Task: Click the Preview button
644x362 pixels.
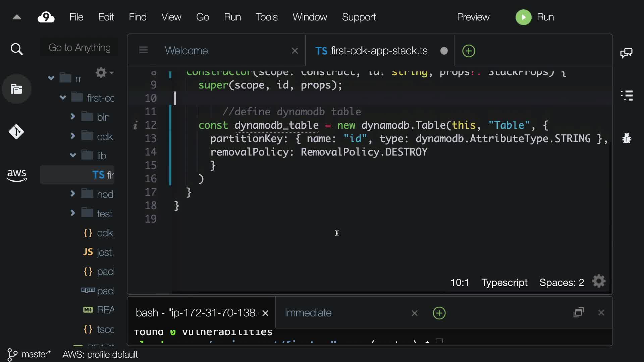Action: 473,17
